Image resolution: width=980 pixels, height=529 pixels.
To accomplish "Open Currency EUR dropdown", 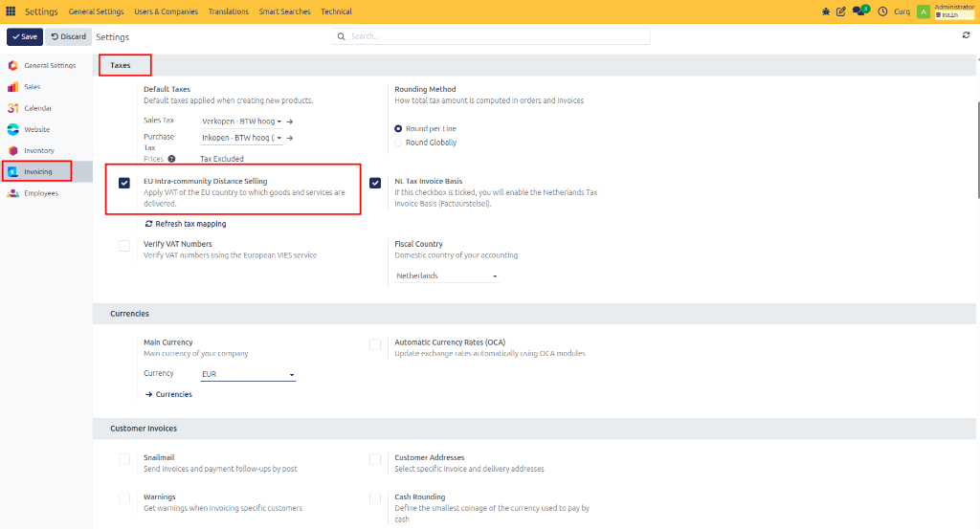I will (x=248, y=374).
